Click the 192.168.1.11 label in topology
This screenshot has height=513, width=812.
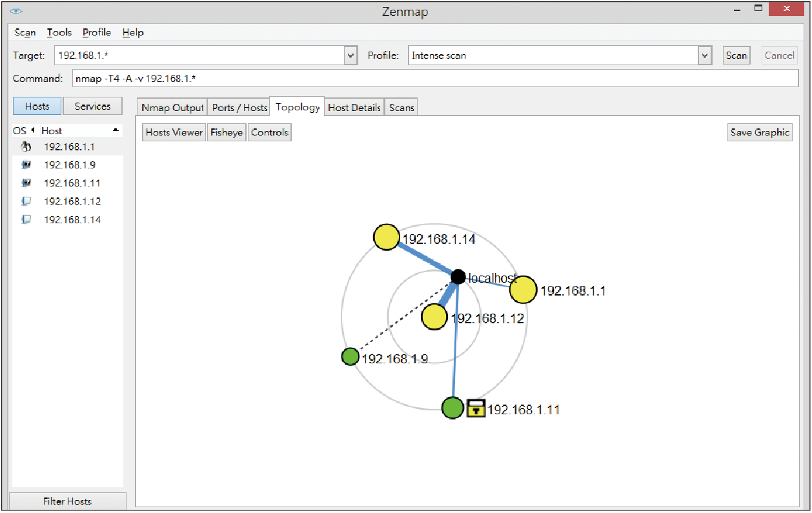[523, 409]
